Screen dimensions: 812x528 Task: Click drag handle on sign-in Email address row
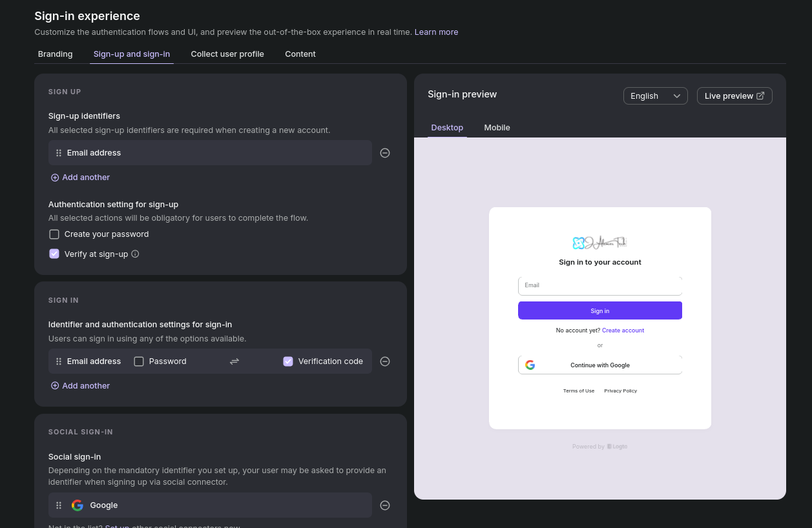click(x=59, y=361)
